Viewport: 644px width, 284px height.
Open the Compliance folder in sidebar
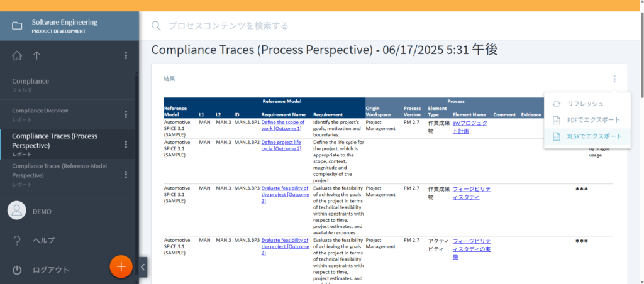pos(67,85)
